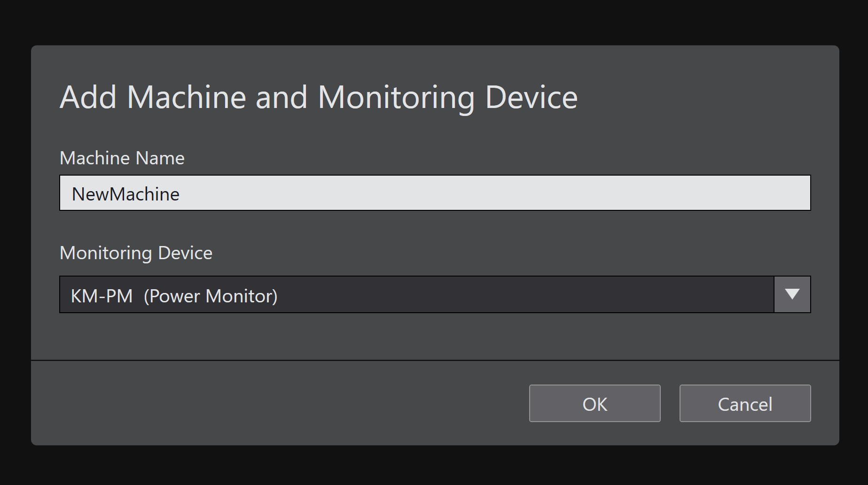Click the Monitoring Device label
This screenshot has width=868, height=485.
click(136, 253)
